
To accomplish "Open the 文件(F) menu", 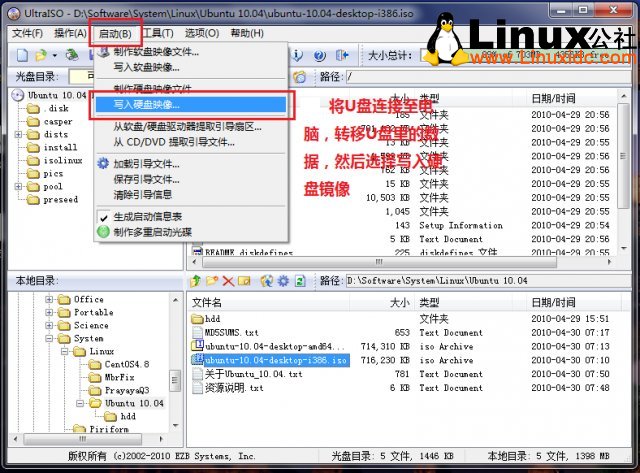I will [27, 33].
